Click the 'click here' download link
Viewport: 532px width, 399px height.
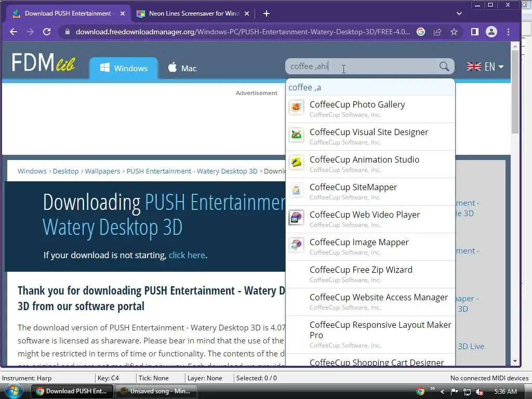click(187, 255)
